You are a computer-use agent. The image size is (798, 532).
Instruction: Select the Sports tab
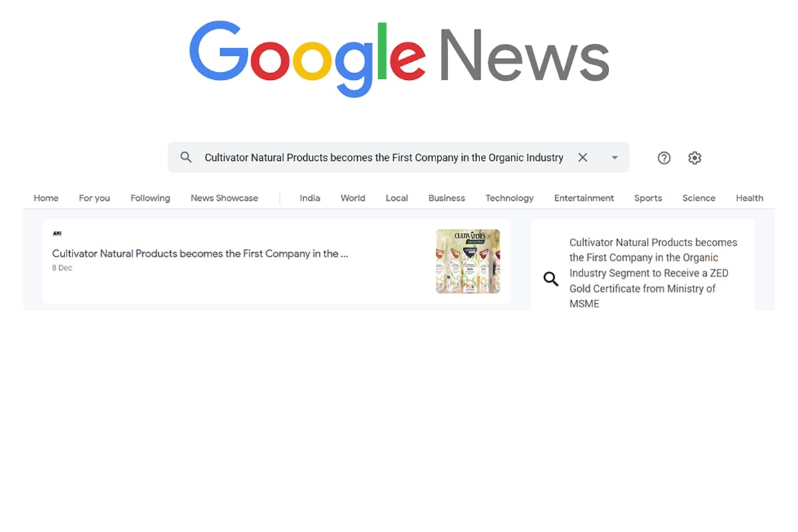pos(648,198)
